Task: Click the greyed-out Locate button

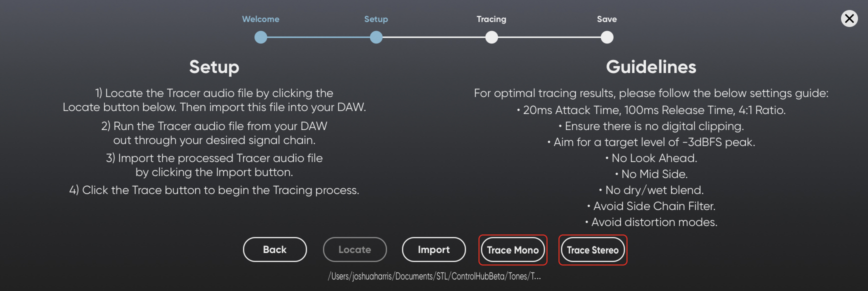Action: 355,249
